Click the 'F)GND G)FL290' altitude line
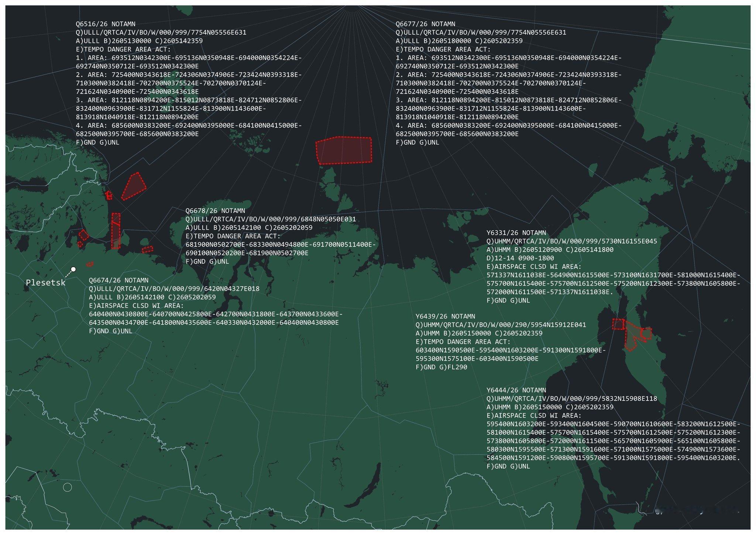The image size is (756, 535). click(x=441, y=367)
